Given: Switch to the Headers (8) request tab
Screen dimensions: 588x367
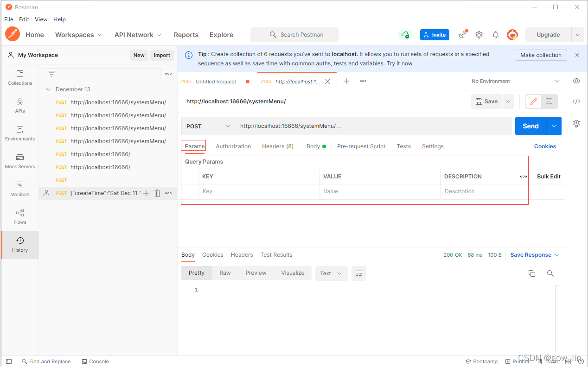Looking at the screenshot, I should 278,146.
